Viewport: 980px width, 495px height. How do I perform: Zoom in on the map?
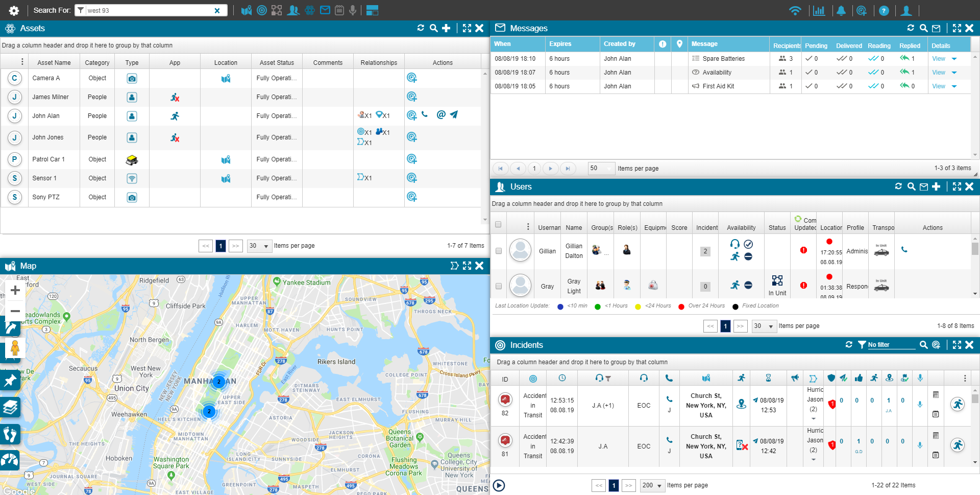click(15, 290)
